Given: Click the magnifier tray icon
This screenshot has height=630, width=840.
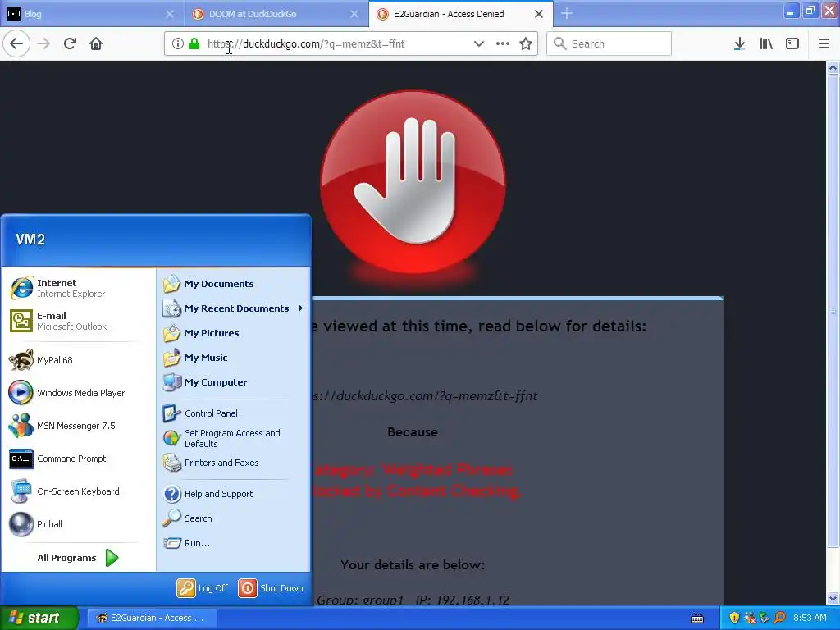Looking at the screenshot, I should pyautogui.click(x=780, y=618).
